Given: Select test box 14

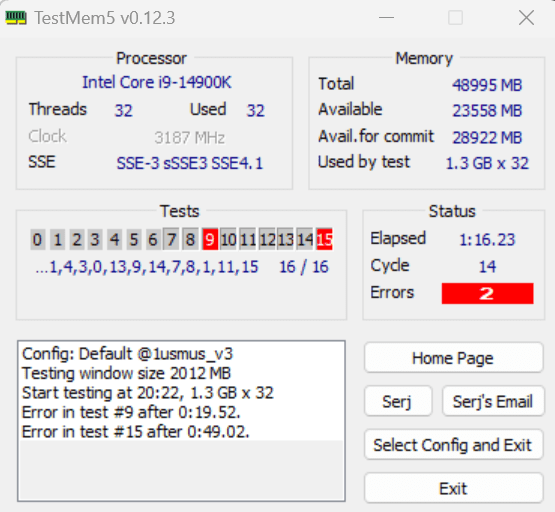Looking at the screenshot, I should [x=305, y=240].
